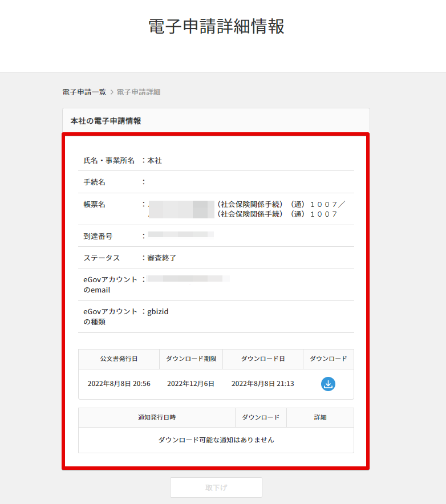The width and height of the screenshot is (446, 504).
Task: Click the breadcrumb chevron separator arrow
Action: click(112, 92)
